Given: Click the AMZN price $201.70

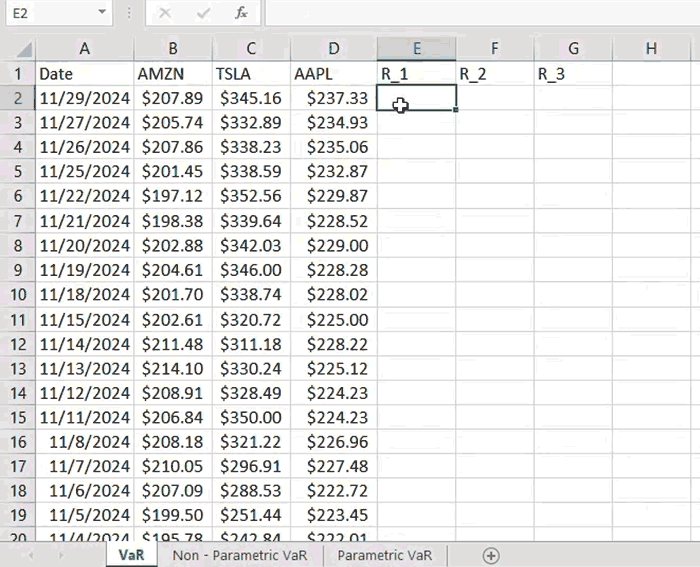Looking at the screenshot, I should (173, 295).
